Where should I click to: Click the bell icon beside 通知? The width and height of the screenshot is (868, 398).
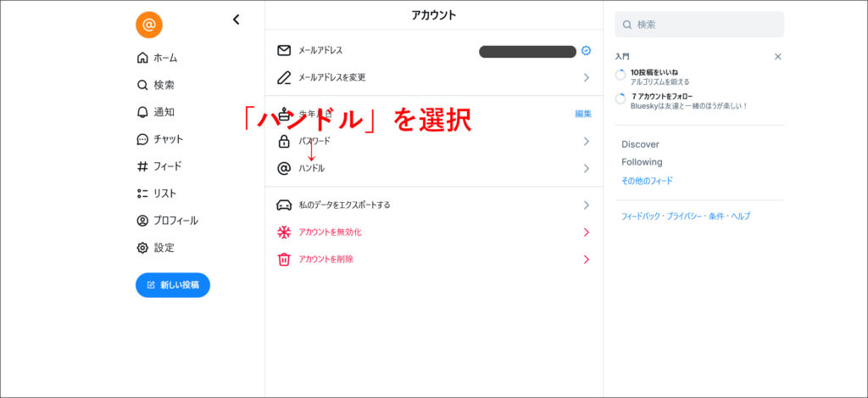pyautogui.click(x=142, y=112)
